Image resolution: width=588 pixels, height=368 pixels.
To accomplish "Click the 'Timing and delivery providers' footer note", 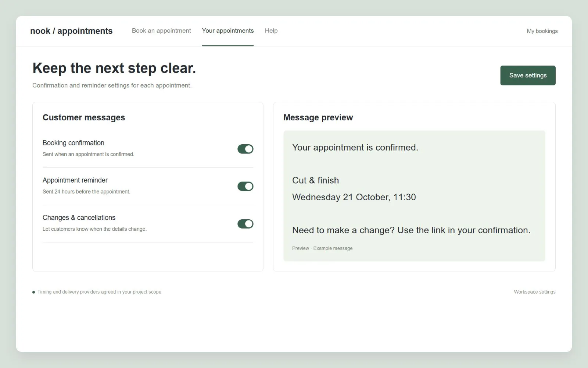I will pyautogui.click(x=99, y=292).
